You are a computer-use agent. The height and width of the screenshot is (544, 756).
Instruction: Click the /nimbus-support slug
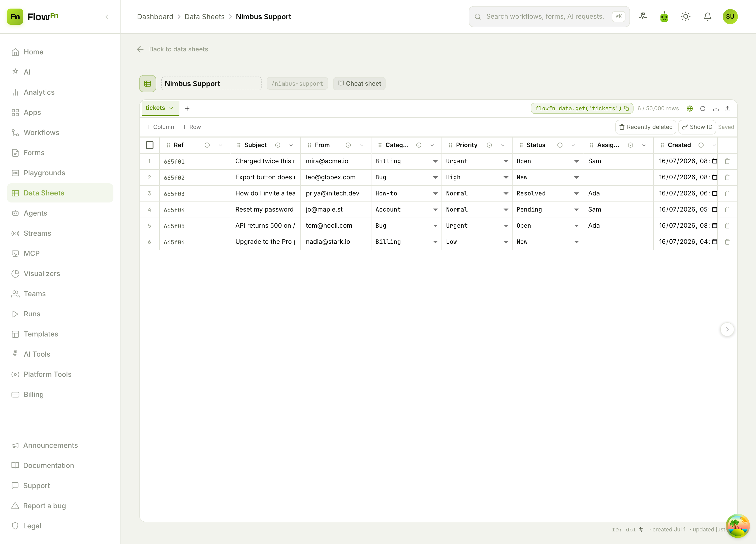click(x=297, y=84)
